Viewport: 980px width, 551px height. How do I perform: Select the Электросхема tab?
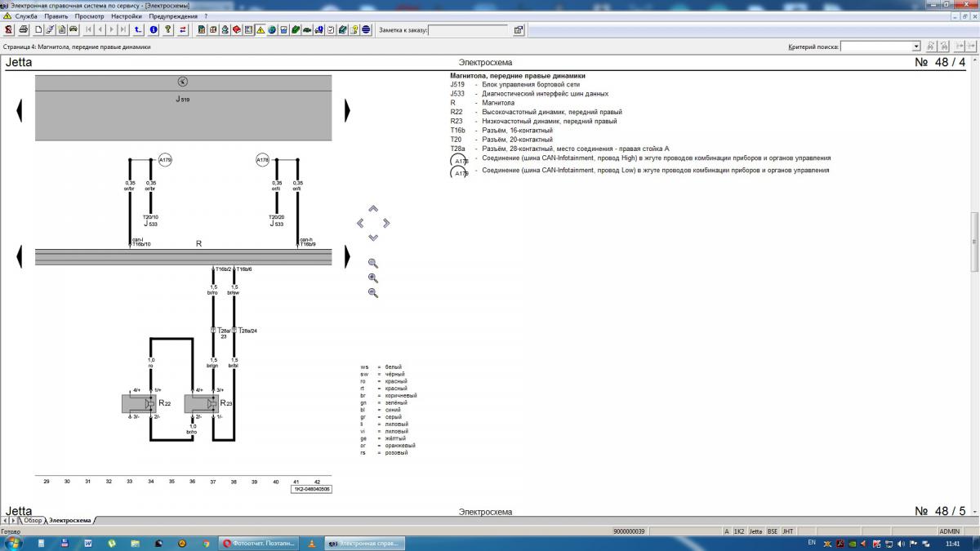click(69, 520)
